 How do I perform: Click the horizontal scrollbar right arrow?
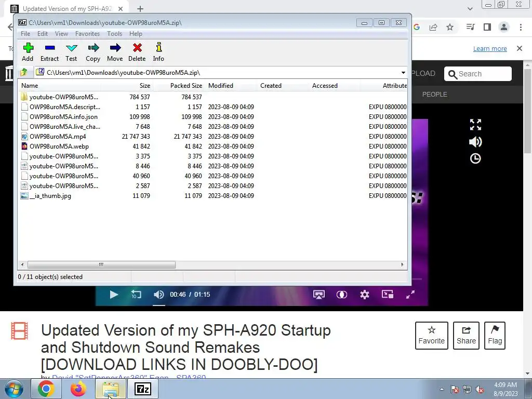click(x=403, y=264)
